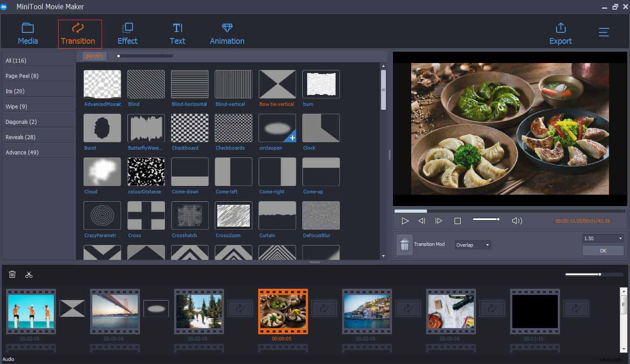Expand the 1.50 duration dropdown

pyautogui.click(x=603, y=238)
